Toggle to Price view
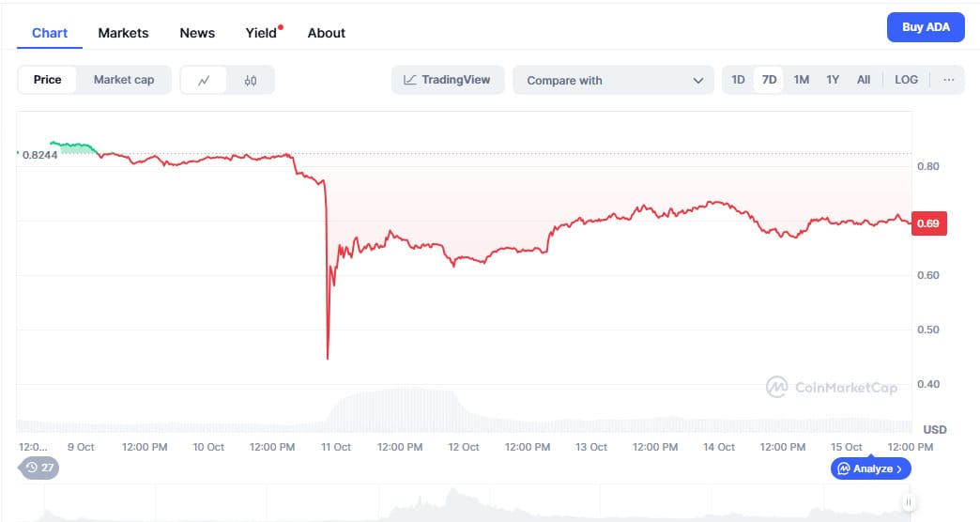980x522 pixels. tap(48, 80)
